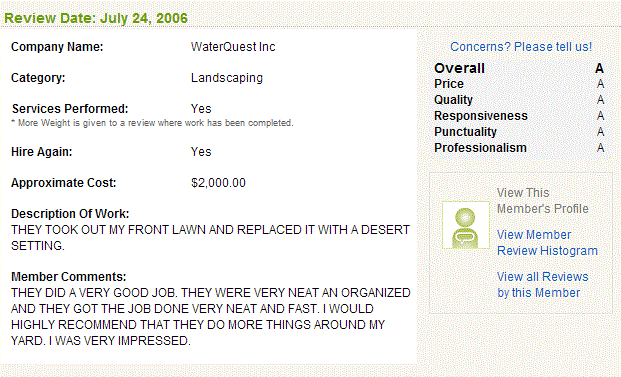Click the Overall rating grade A
The height and width of the screenshot is (377, 621).
(599, 69)
